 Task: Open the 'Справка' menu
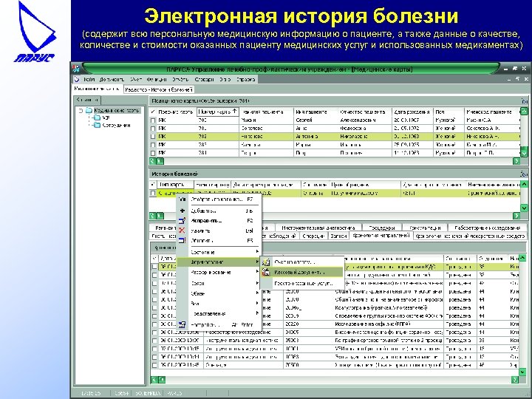[245, 79]
